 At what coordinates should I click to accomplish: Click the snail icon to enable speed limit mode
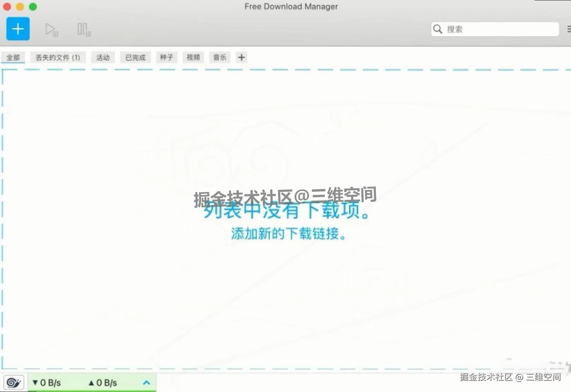[x=13, y=382]
